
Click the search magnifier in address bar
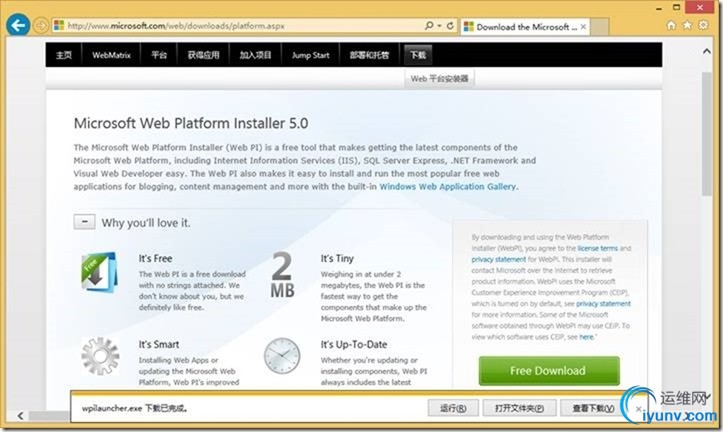click(x=429, y=26)
